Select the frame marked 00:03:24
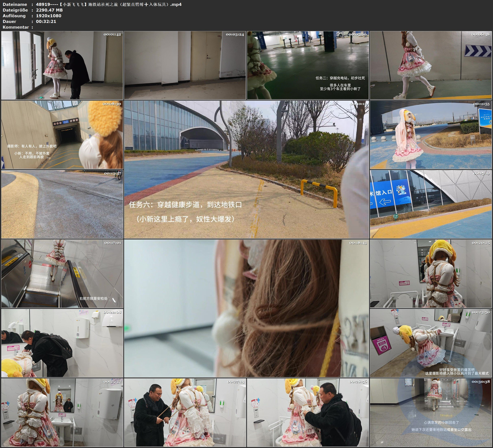This screenshot has width=493, height=448. [x=185, y=65]
